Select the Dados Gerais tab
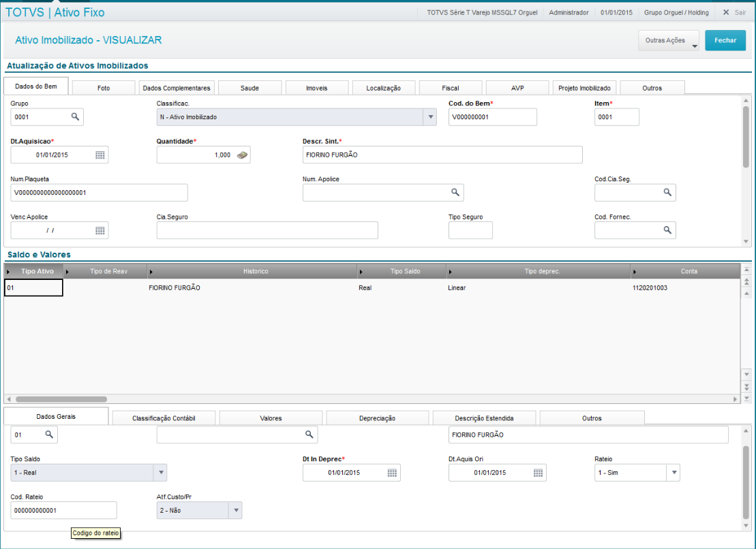Viewport: 756px width, 549px height. click(56, 417)
